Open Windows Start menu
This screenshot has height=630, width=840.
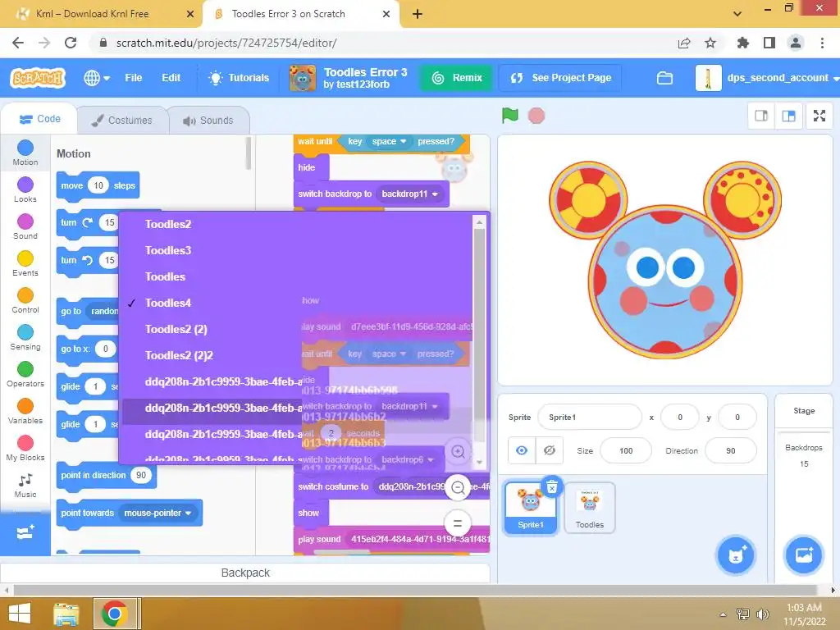tap(20, 614)
